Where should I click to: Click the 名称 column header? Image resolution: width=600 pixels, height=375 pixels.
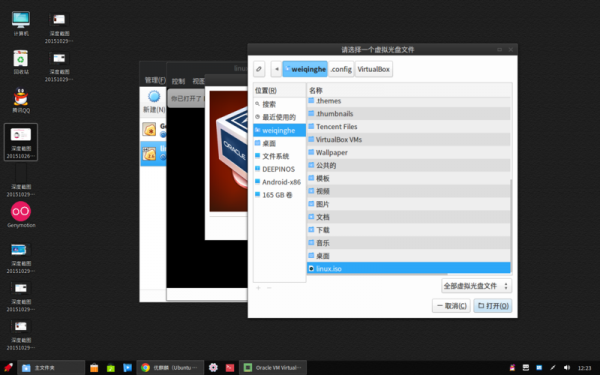click(409, 90)
